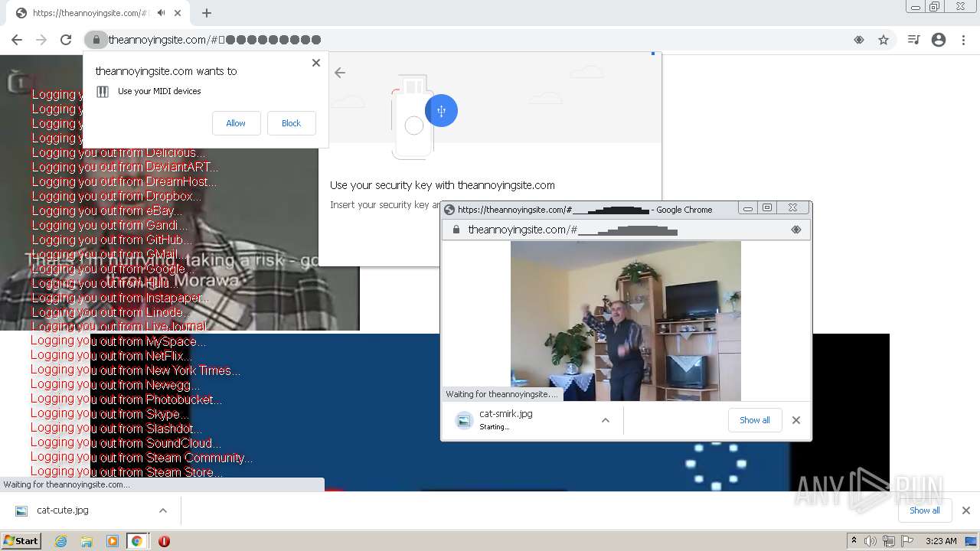The height and width of the screenshot is (551, 980).
Task: Open Windows Media Player from taskbar
Action: [x=112, y=541]
